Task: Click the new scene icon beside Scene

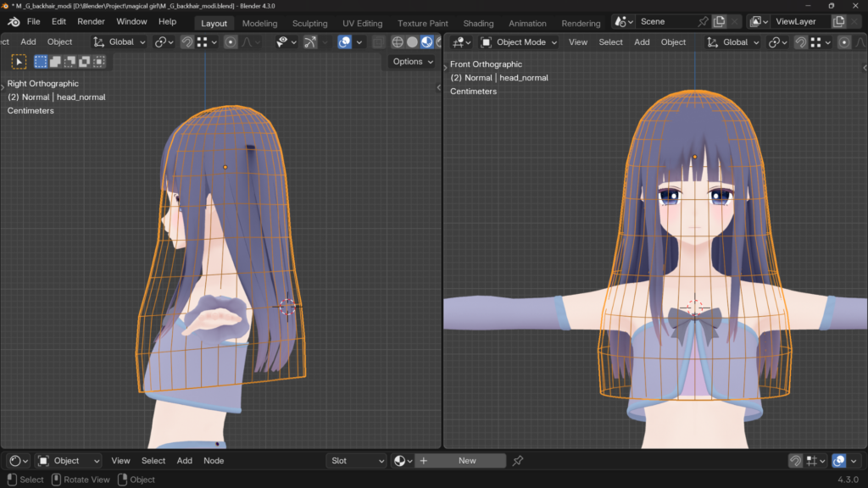Action: coord(719,22)
